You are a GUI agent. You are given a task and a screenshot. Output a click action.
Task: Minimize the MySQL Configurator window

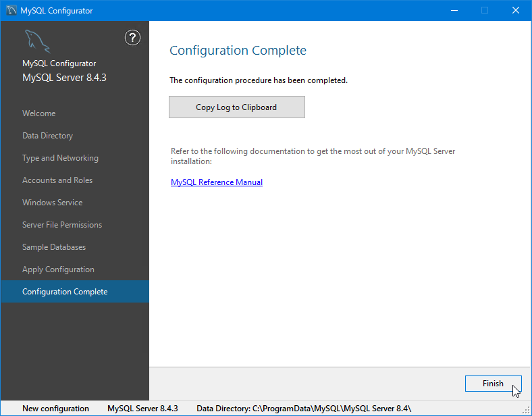[454, 11]
